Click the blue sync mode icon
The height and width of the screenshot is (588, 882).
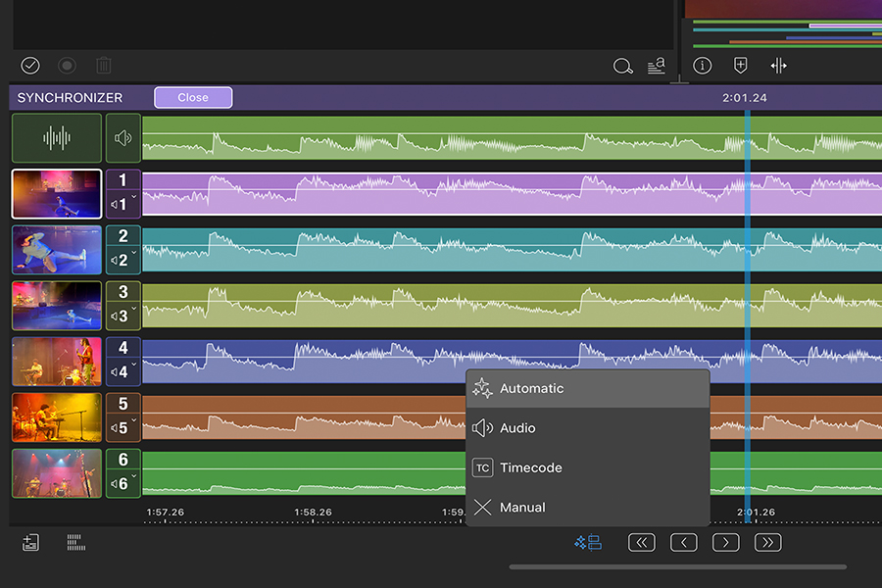click(588, 542)
